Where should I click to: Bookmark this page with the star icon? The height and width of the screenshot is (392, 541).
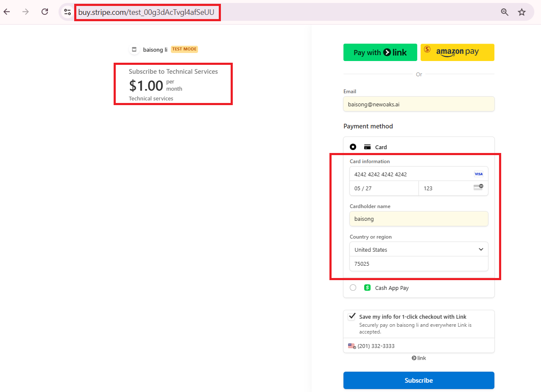[x=522, y=12]
